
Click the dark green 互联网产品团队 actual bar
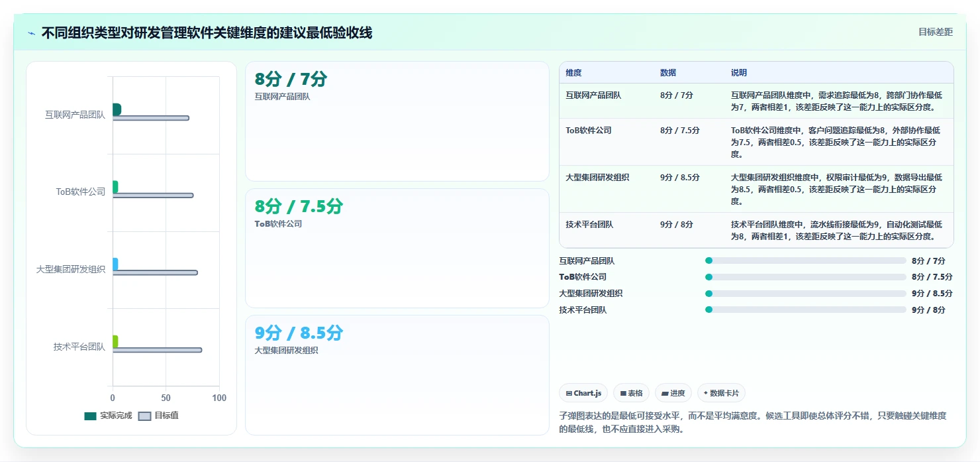(x=117, y=109)
